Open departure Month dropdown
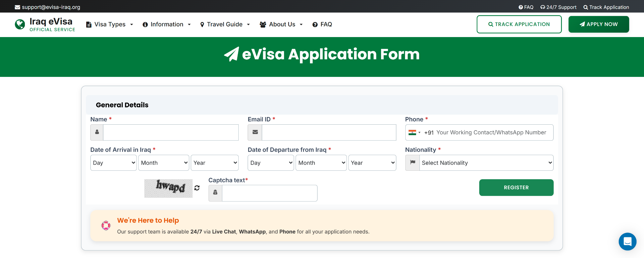 point(321,163)
